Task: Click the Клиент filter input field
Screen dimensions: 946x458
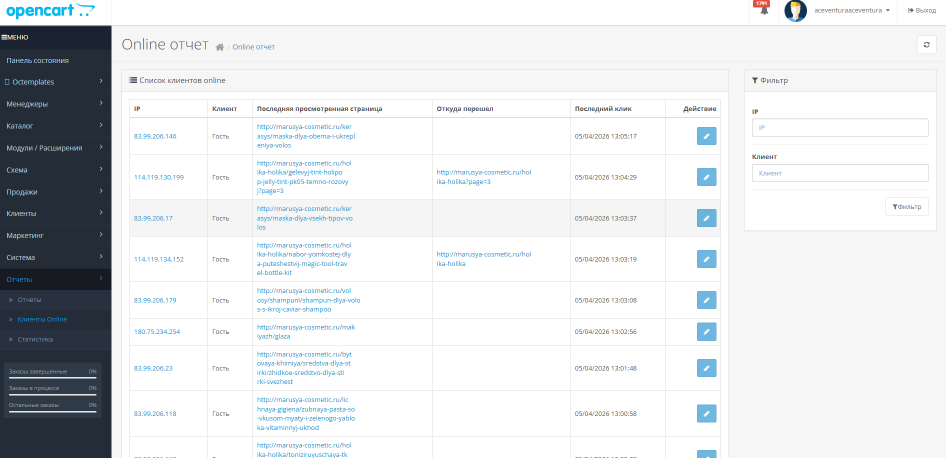Action: click(x=839, y=173)
